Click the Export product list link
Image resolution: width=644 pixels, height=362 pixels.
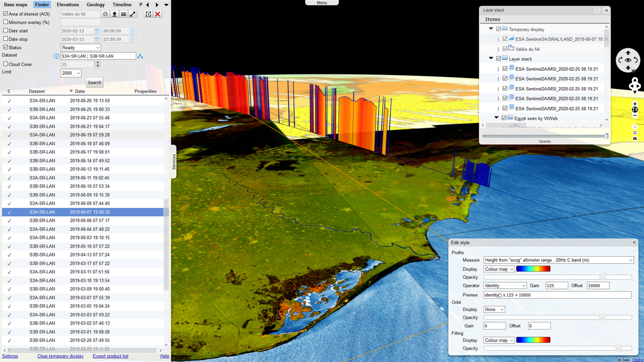(110, 356)
